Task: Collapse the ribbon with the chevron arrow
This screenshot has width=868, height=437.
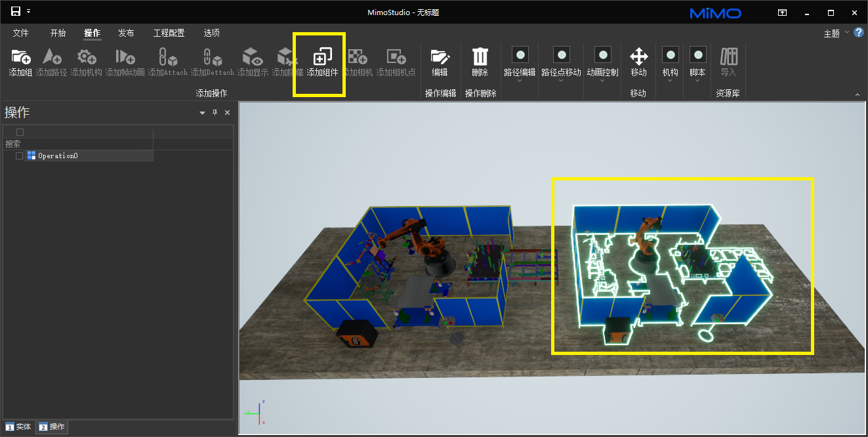Action: click(x=857, y=95)
